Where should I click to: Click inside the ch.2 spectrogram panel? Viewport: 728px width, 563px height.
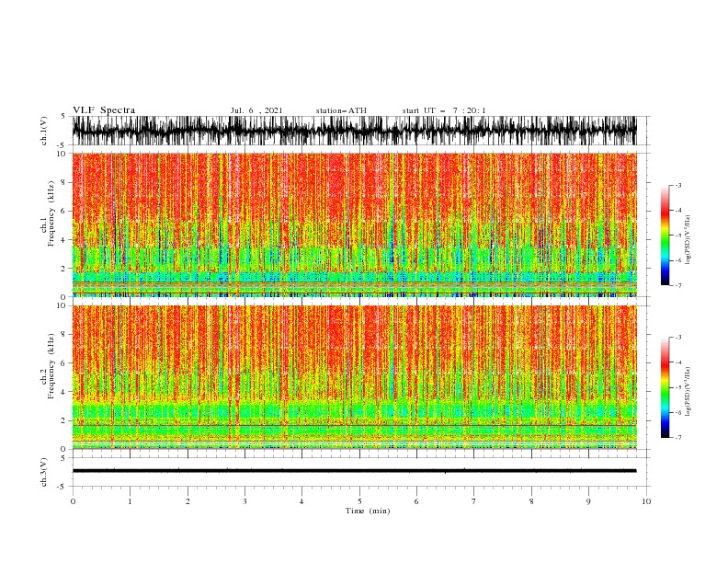(354, 377)
